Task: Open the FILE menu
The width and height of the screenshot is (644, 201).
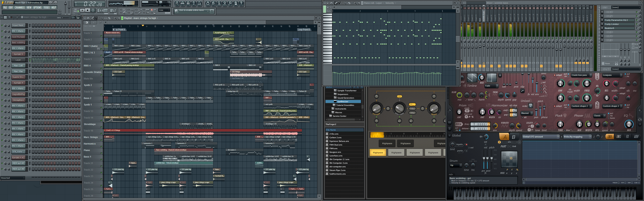Action: pos(5,7)
